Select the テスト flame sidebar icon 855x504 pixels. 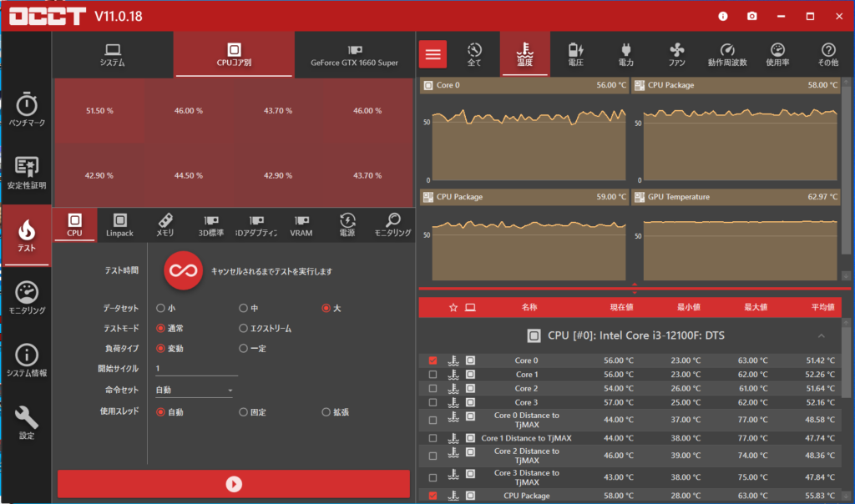tap(27, 235)
